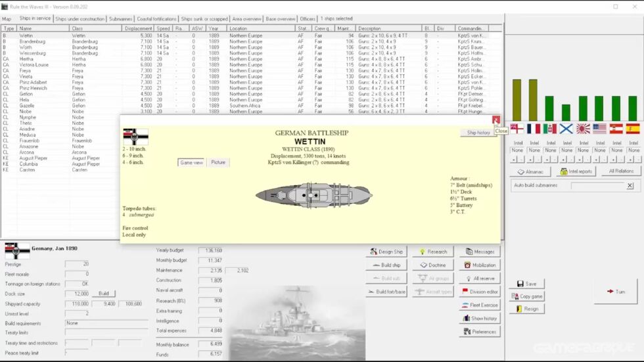644x362 pixels.
Task: Increase intel on USA with plus button
Action: coord(597,159)
